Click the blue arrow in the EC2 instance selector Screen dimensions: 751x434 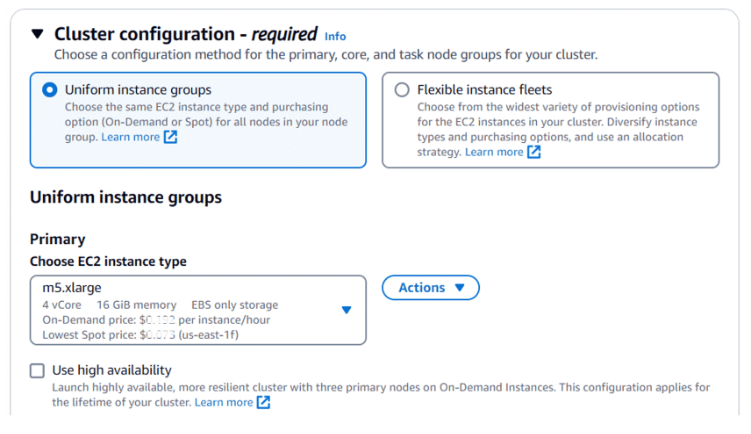(346, 310)
